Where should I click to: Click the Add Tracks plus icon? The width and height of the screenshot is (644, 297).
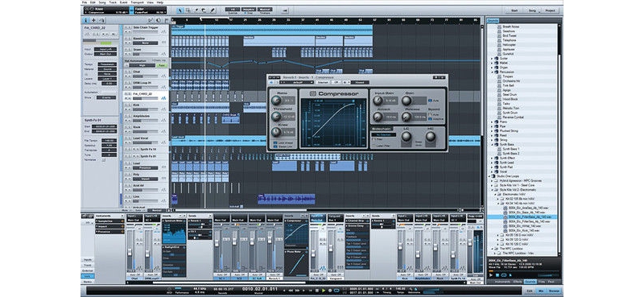(93, 19)
